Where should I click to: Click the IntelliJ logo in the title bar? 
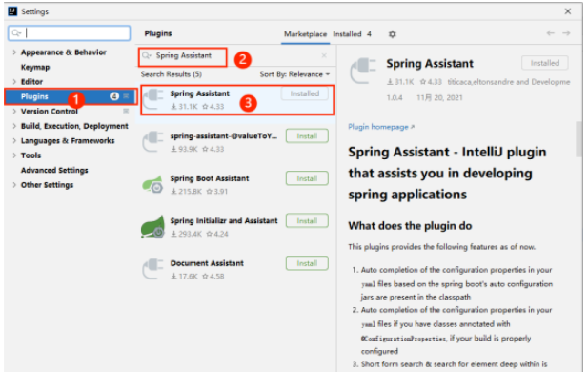click(12, 11)
